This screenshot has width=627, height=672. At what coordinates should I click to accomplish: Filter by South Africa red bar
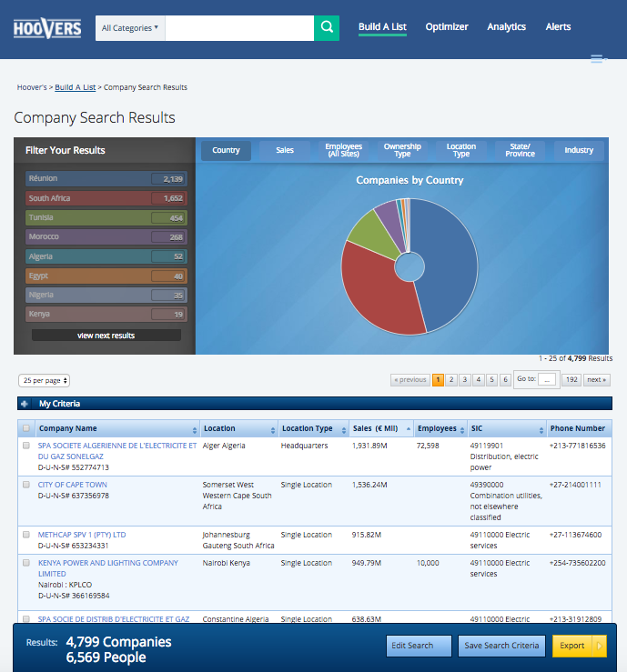[x=106, y=198]
